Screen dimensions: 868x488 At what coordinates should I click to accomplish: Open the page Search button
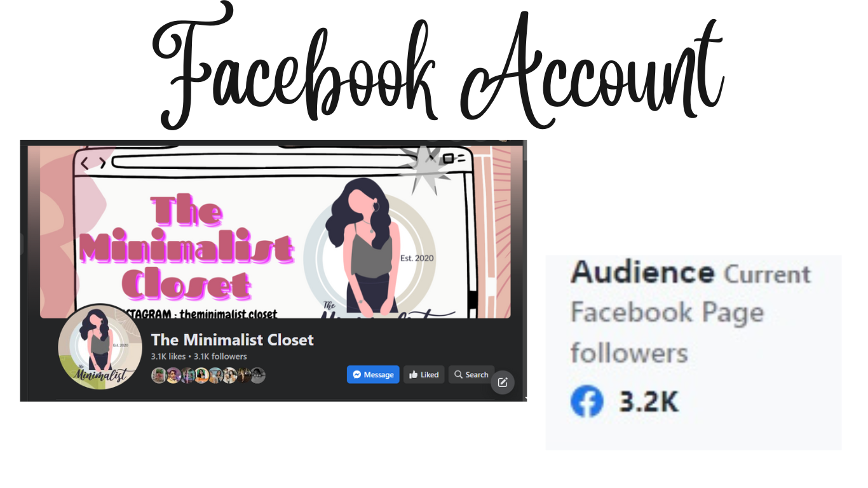(471, 375)
